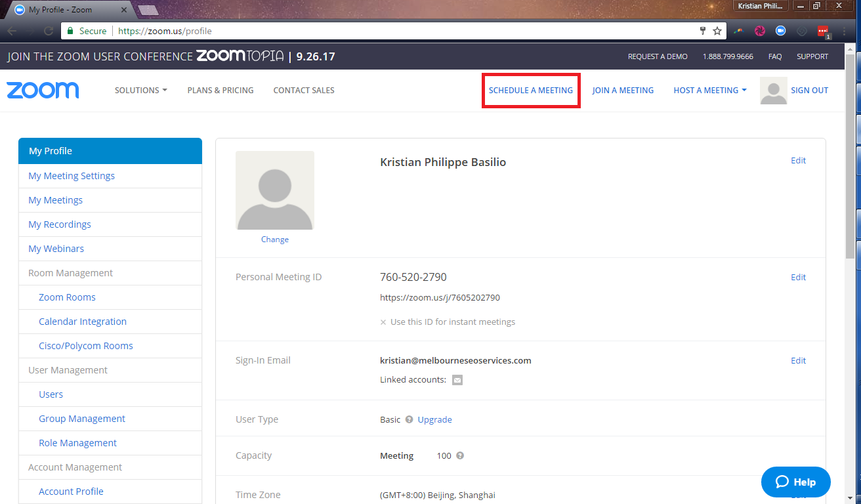Image resolution: width=861 pixels, height=504 pixels.
Task: Click the small avatar beside Sign Out
Action: (x=773, y=91)
